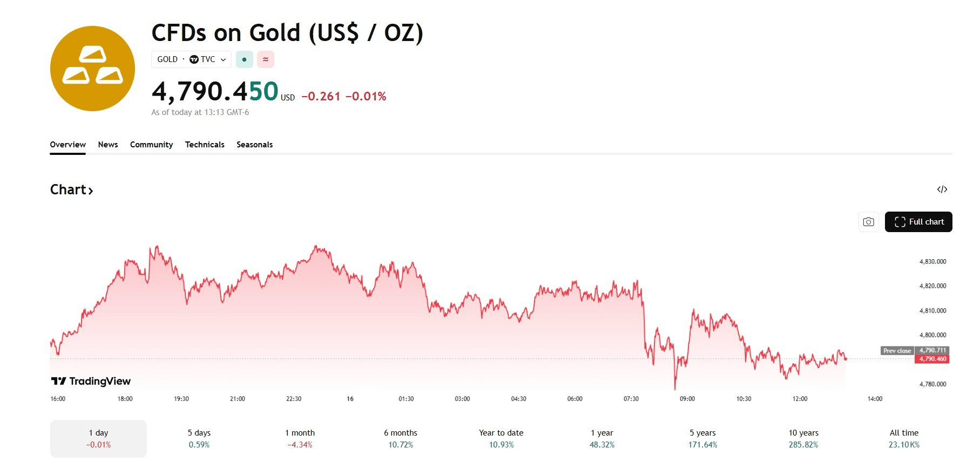Click the camera snapshot icon
The image size is (980, 475).
coord(868,222)
